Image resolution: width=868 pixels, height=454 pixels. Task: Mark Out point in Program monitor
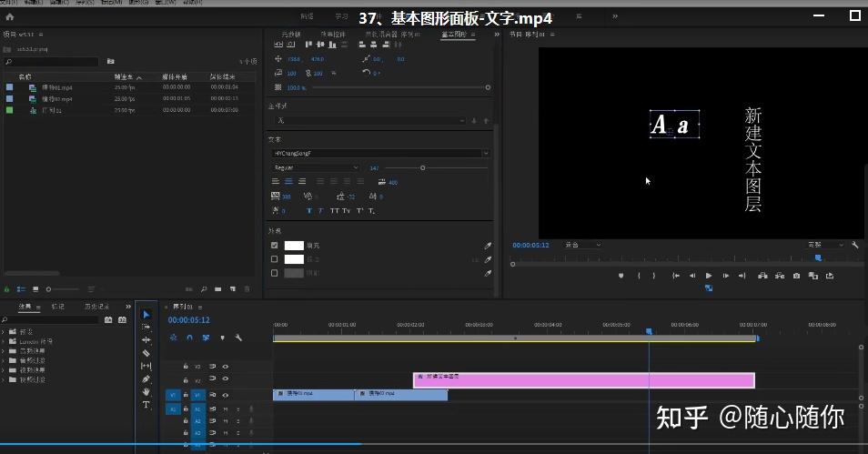pyautogui.click(x=654, y=275)
